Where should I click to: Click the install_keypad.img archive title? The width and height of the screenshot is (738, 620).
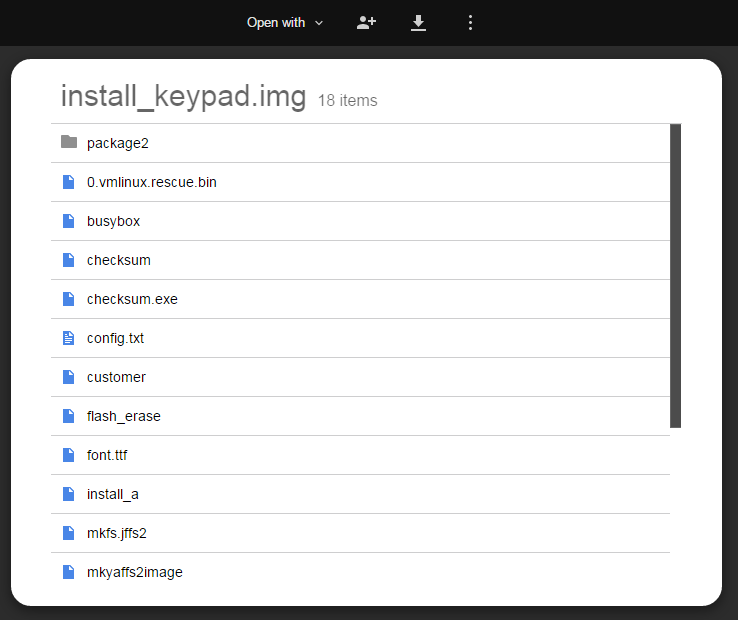[183, 97]
